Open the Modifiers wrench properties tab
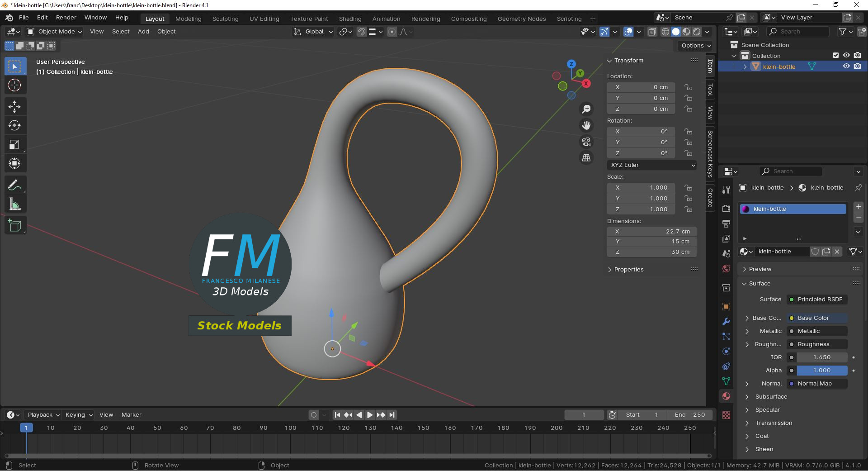This screenshot has width=868, height=471. pyautogui.click(x=726, y=322)
